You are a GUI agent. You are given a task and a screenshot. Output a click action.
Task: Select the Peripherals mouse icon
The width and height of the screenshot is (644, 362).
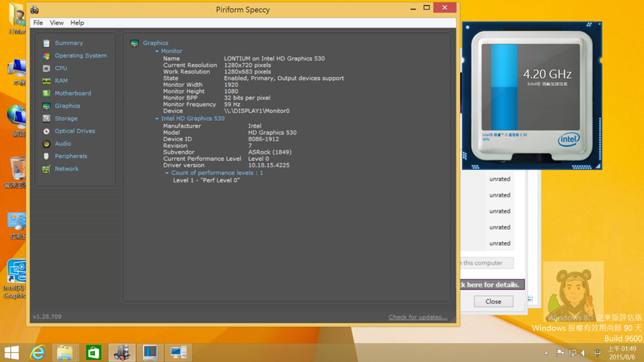tap(47, 156)
